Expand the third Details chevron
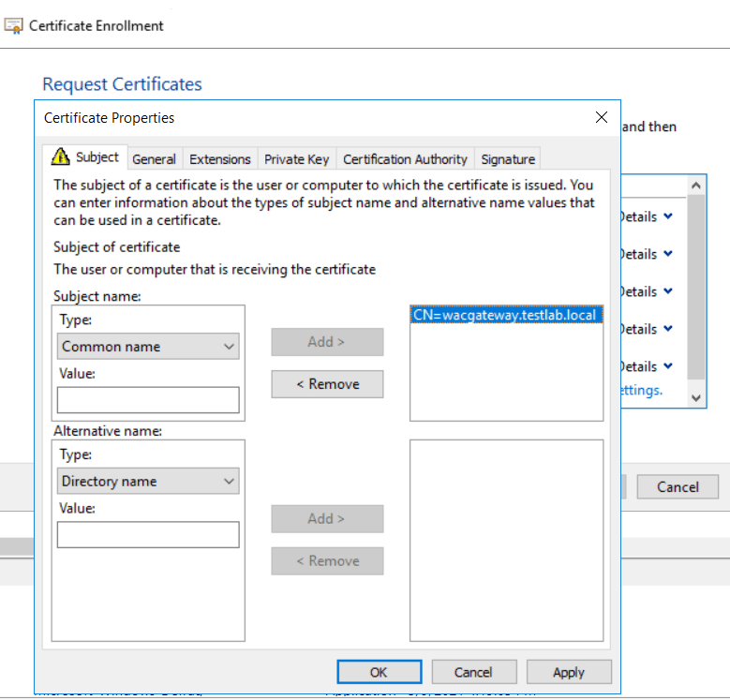Image resolution: width=730 pixels, height=700 pixels. 668,290
